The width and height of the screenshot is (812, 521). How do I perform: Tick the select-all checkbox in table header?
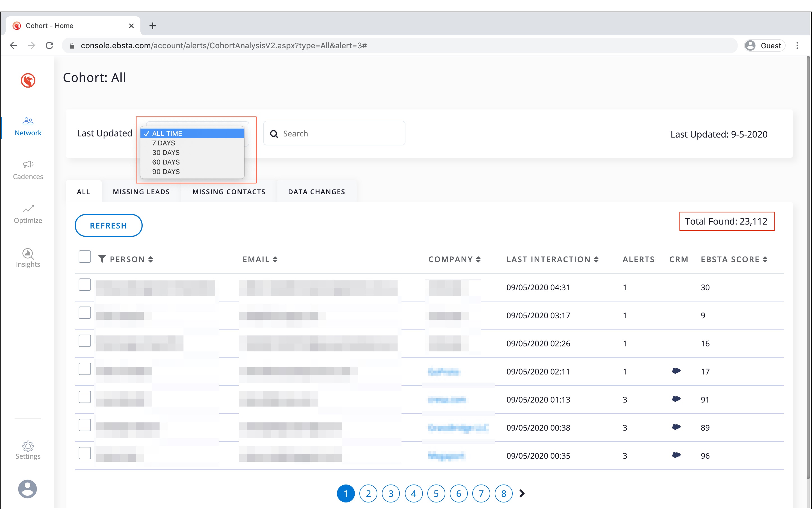click(x=85, y=257)
